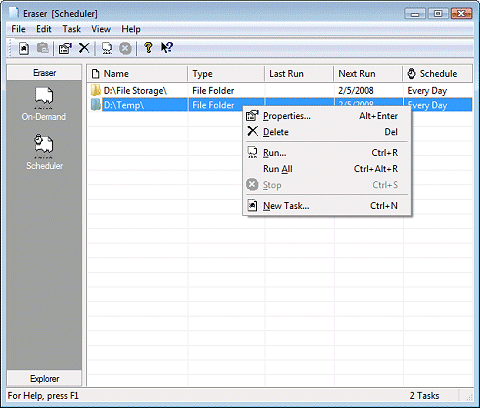Sort by the Schedule column header
This screenshot has width=480, height=408.
click(x=438, y=74)
